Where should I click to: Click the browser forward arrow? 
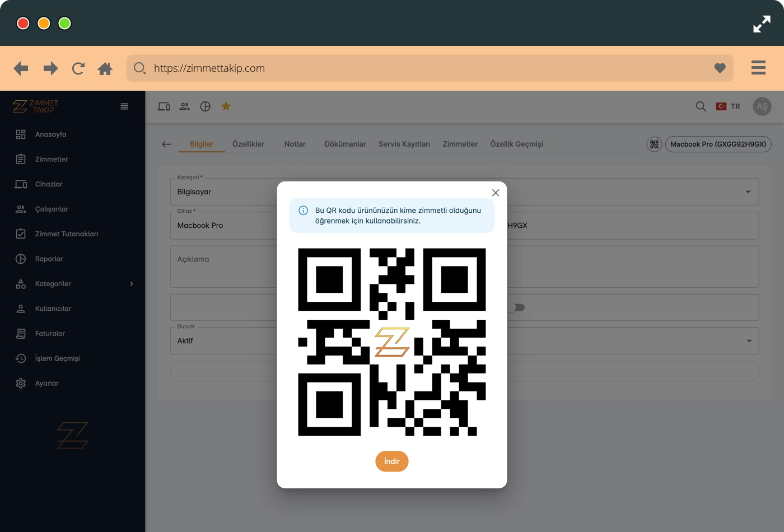pos(50,68)
